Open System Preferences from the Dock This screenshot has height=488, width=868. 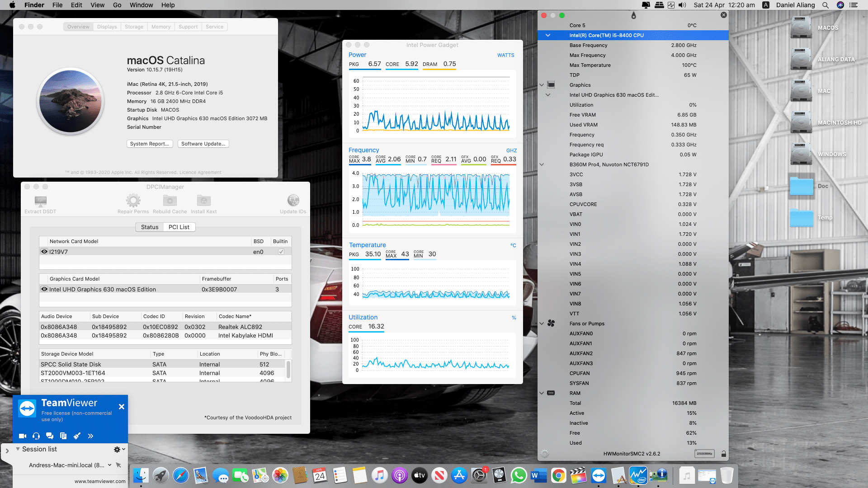(479, 476)
